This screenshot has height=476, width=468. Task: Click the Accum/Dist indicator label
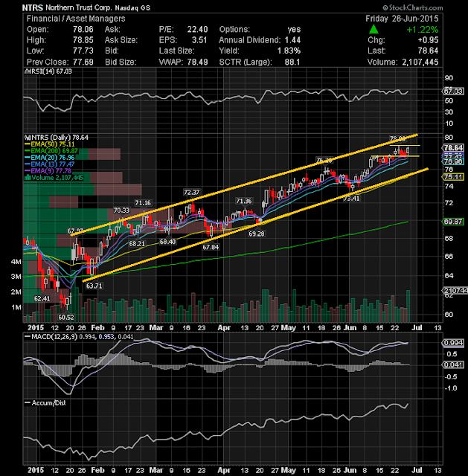(x=45, y=403)
